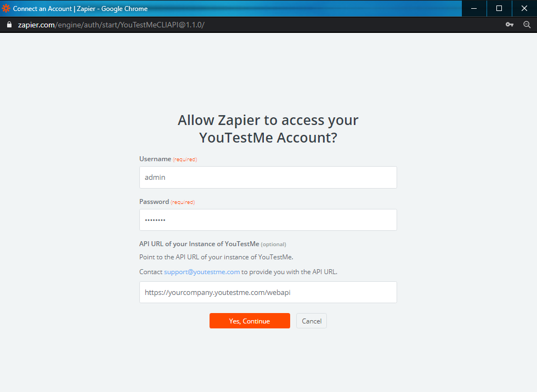Select the zapier.com URL in the address bar
The width and height of the screenshot is (537, 392).
110,25
